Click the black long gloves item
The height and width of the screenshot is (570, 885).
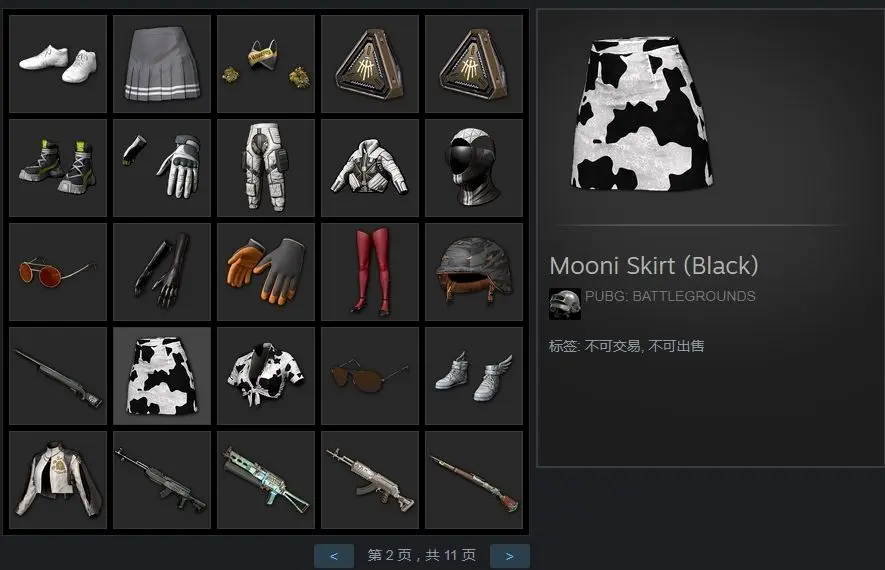tap(162, 272)
